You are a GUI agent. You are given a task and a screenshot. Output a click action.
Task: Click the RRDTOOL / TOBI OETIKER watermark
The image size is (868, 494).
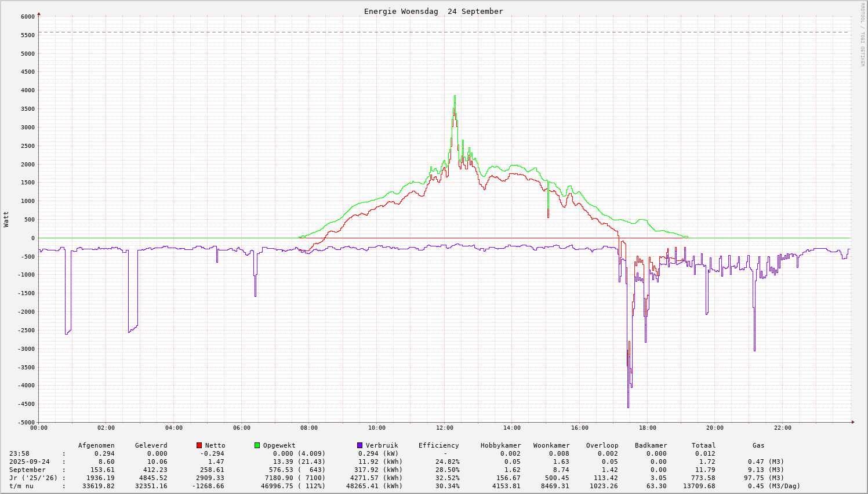pyautogui.click(x=862, y=34)
